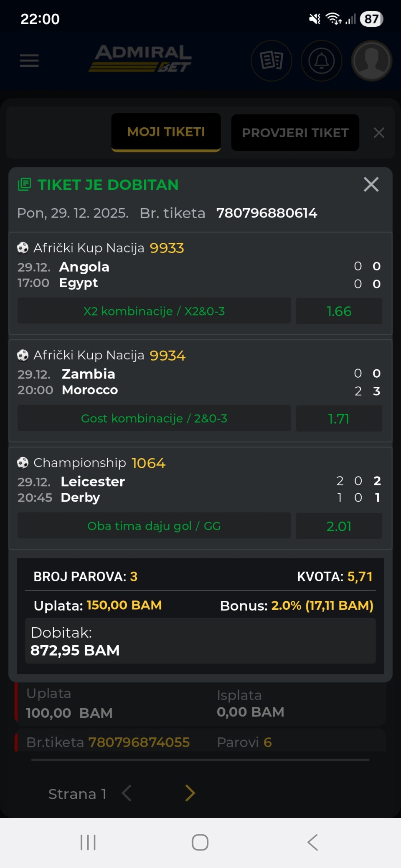Screen dimensions: 401x868
Task: Switch to the PROVJERI TIKET tab
Action: tap(295, 133)
